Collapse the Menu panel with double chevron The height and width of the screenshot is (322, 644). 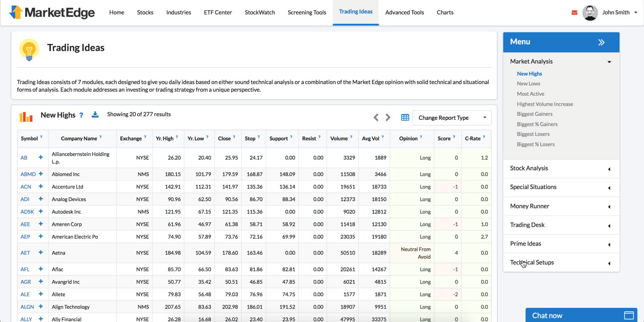[x=602, y=42]
